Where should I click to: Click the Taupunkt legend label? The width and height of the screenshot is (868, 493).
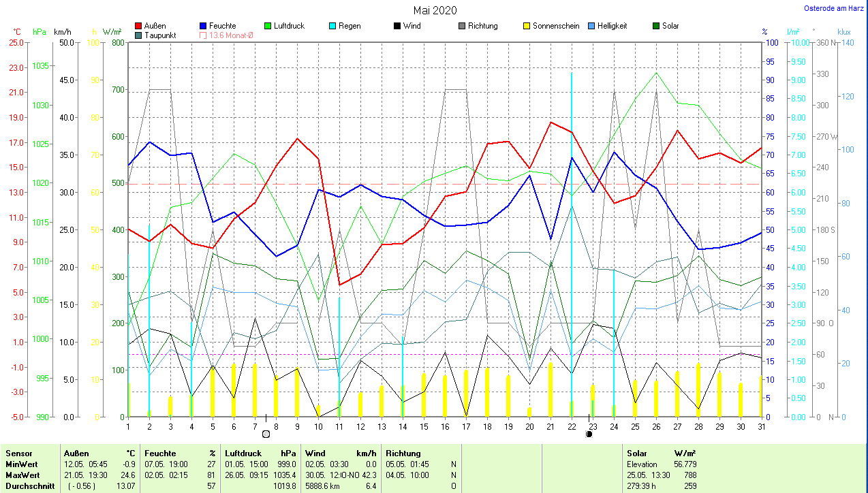pyautogui.click(x=160, y=35)
